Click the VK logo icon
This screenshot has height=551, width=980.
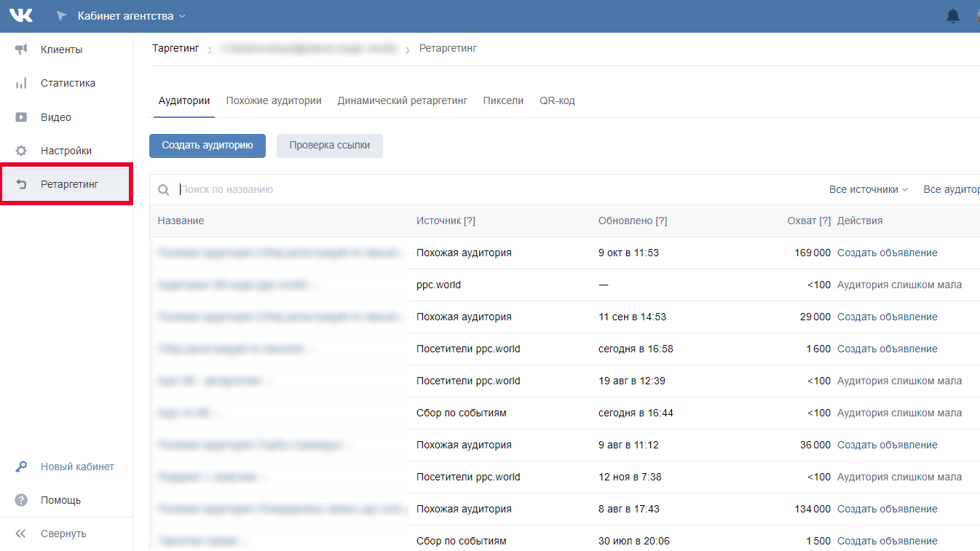tap(21, 15)
